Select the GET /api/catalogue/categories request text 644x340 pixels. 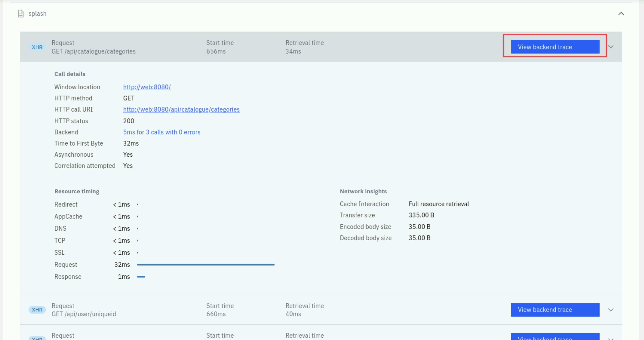click(x=94, y=51)
